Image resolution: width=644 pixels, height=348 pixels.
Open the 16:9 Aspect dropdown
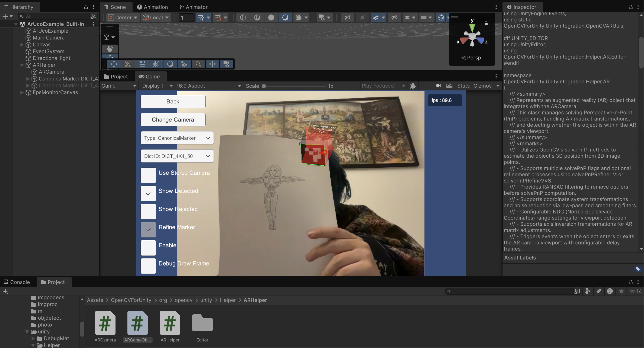pyautogui.click(x=208, y=86)
